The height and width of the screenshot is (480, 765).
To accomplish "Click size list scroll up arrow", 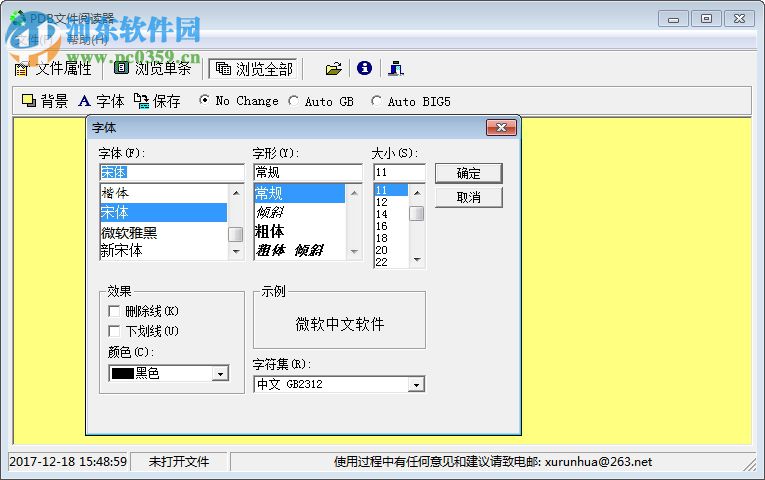I will (417, 193).
